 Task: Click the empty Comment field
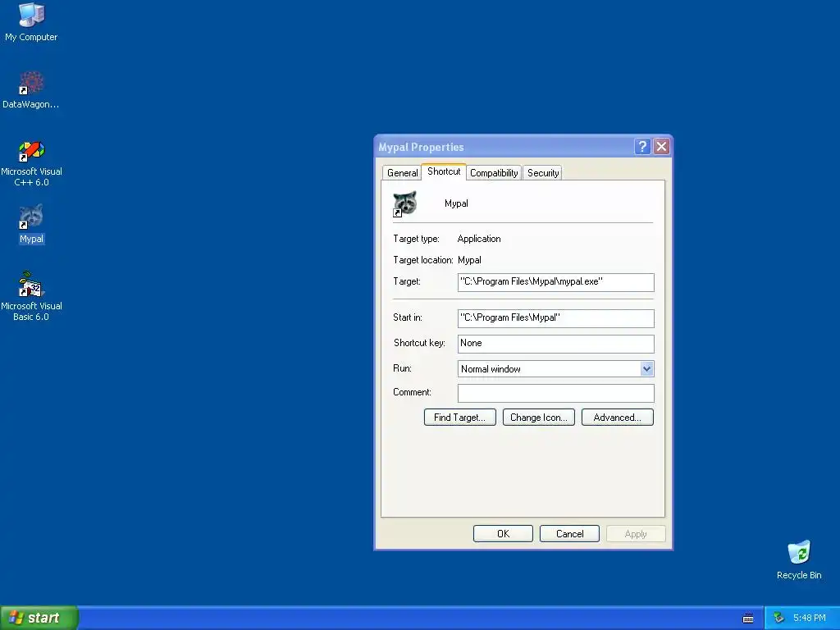tap(555, 393)
